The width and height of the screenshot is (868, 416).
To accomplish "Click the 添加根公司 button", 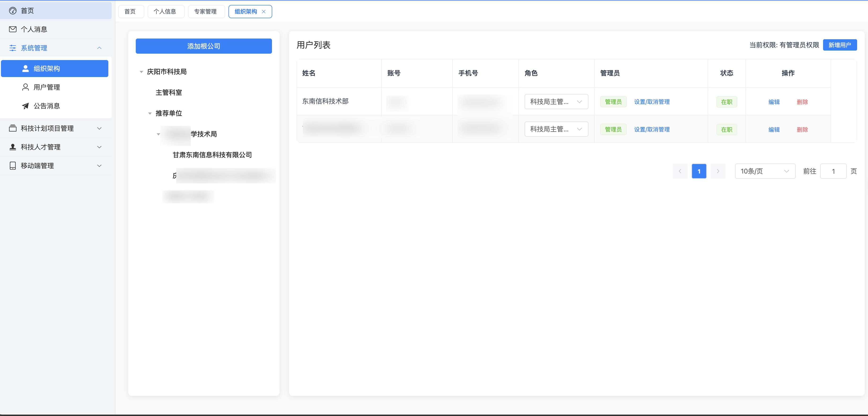I will tap(204, 46).
